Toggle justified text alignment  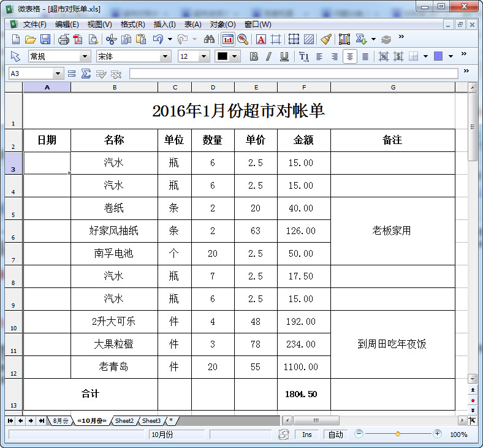click(365, 56)
